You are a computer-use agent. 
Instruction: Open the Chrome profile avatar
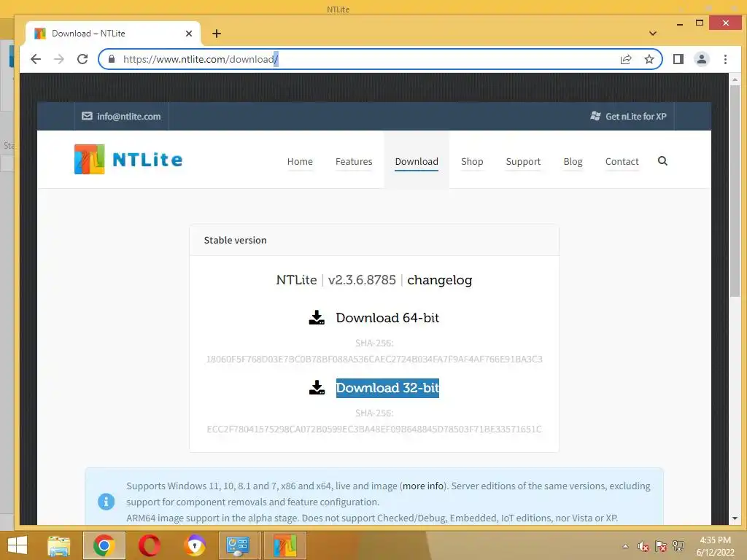[702, 59]
